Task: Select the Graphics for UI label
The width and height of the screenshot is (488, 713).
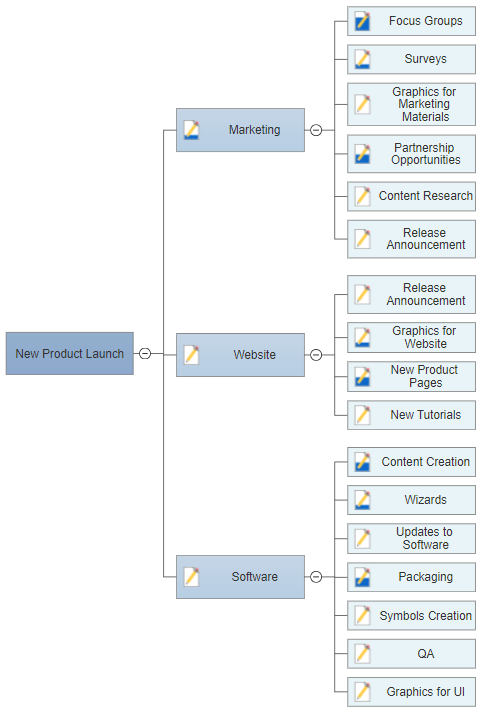Action: click(425, 692)
